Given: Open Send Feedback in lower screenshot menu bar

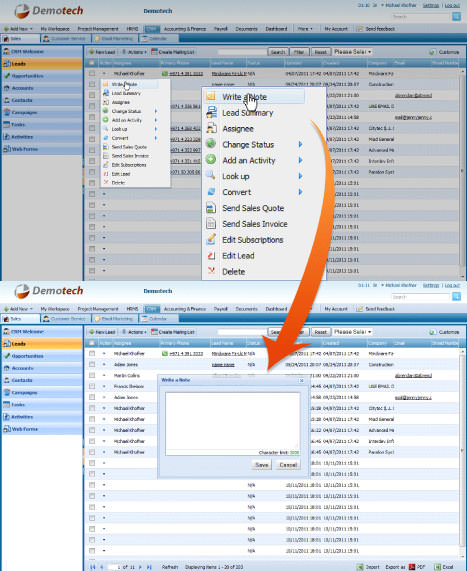Looking at the screenshot, I should pos(377,309).
